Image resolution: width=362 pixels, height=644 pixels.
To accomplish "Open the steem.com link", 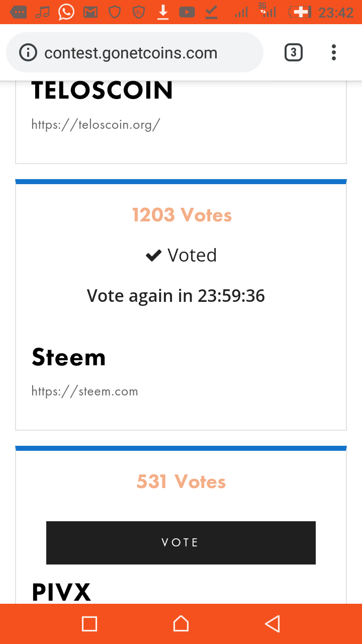I will (x=84, y=391).
